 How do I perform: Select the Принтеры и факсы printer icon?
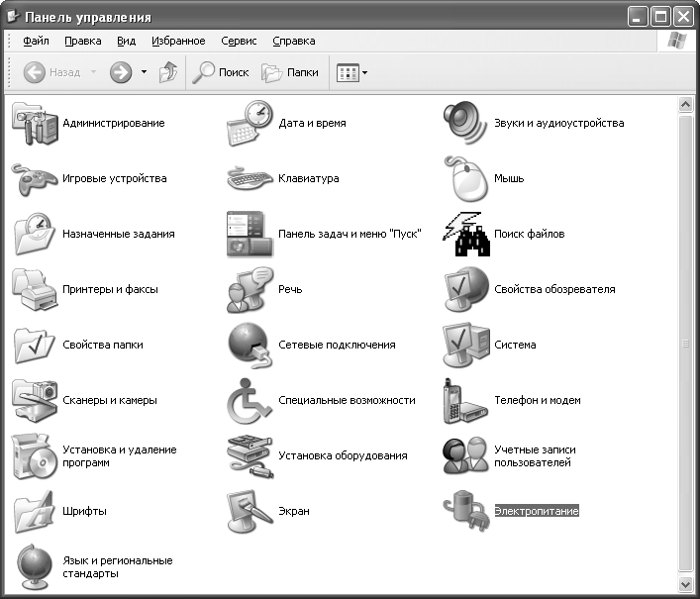pos(35,289)
